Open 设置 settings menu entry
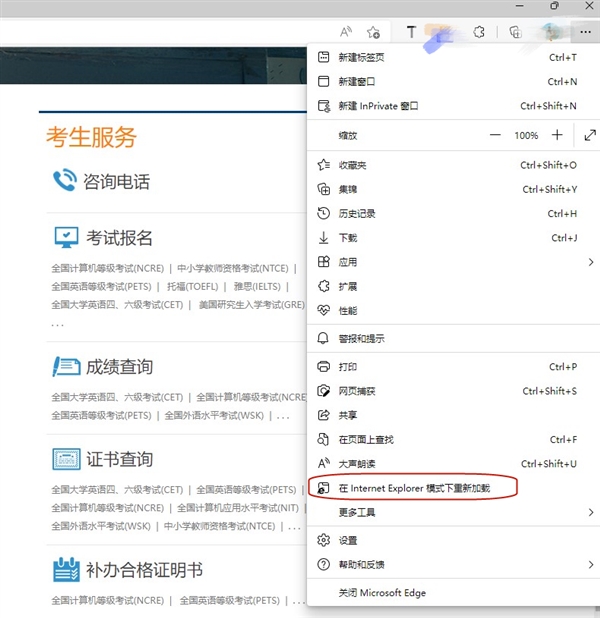This screenshot has width=600, height=618. point(453,540)
